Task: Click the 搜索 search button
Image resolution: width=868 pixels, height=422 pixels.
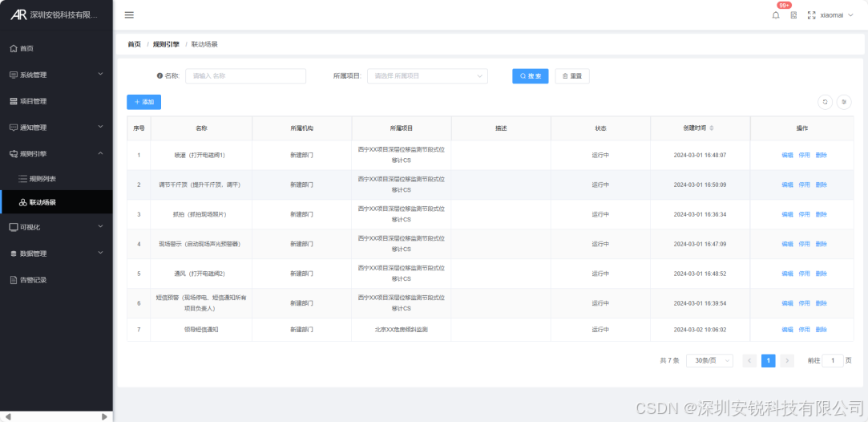Action: 531,76
